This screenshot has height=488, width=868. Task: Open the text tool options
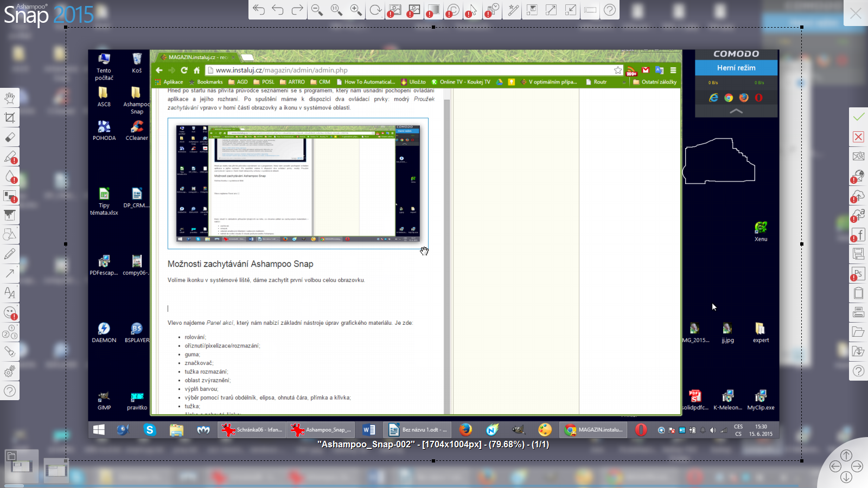[x=10, y=293]
